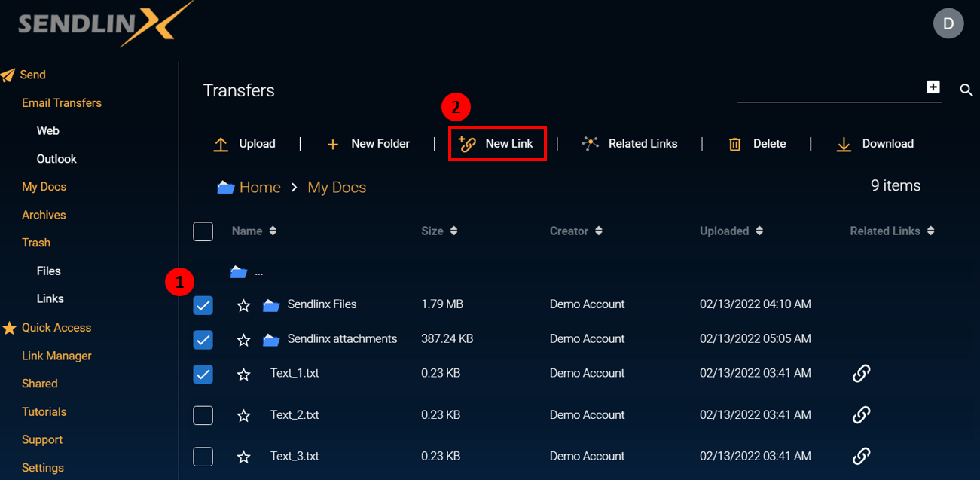Screen dimensions: 980x480
Task: Star the Text_3.txt file
Action: point(243,457)
